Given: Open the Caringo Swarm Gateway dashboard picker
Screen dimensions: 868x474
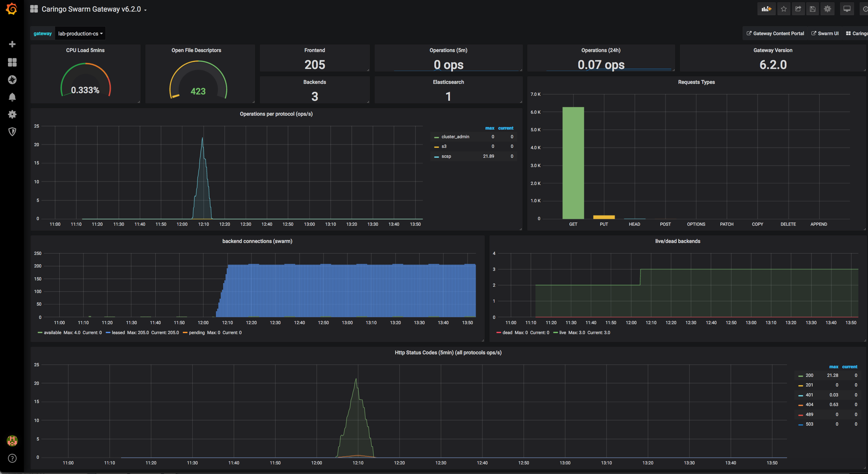Looking at the screenshot, I should (x=91, y=9).
